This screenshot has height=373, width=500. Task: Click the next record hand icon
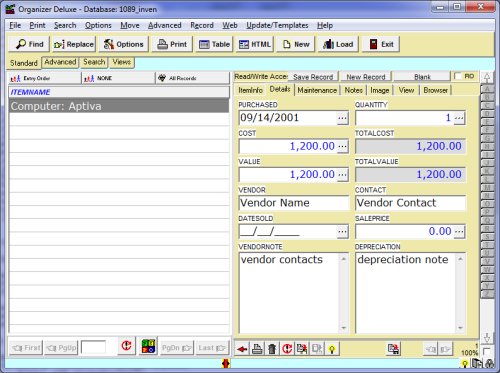pyautogui.click(x=444, y=349)
